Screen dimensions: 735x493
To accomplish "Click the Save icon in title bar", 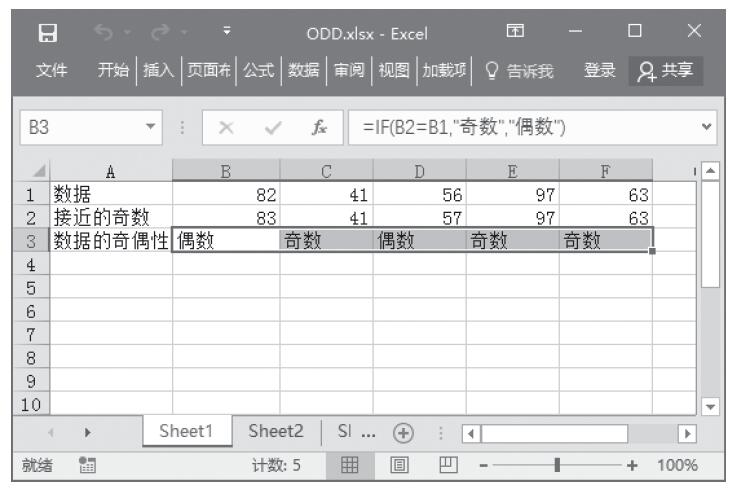I will point(46,35).
